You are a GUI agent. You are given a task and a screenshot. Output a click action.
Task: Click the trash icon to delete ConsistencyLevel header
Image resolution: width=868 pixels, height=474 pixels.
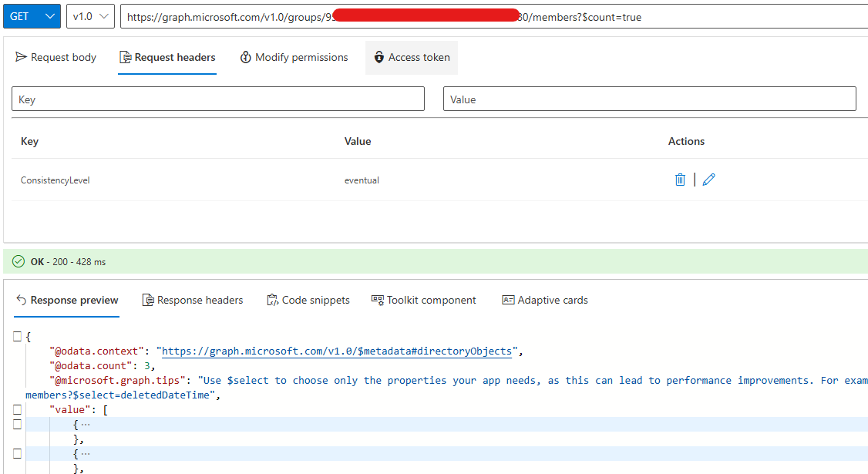(680, 179)
